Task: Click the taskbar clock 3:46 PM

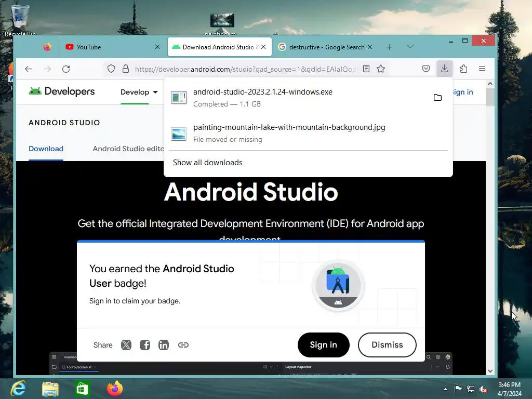Action: pos(509,389)
